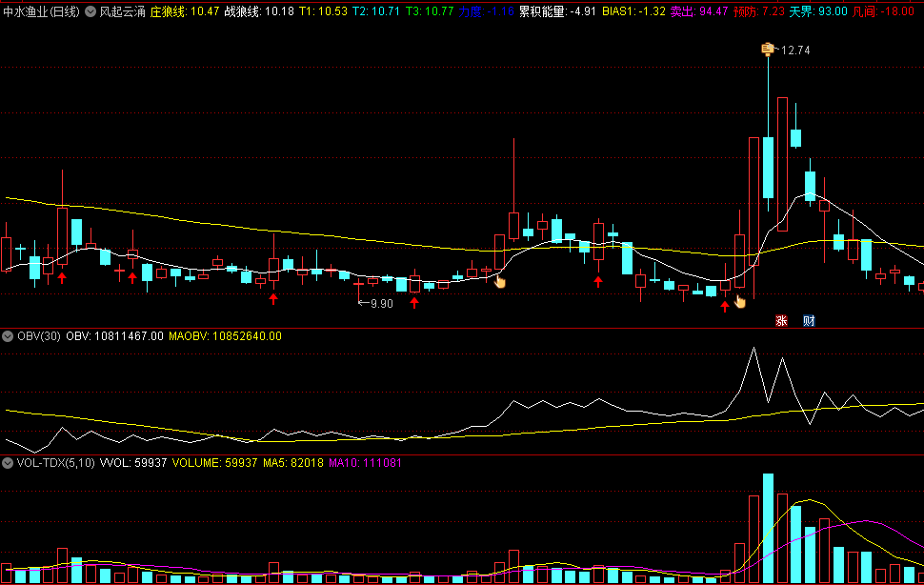This screenshot has width=924, height=585.
Task: Click the 卖出: 94.47 readout
Action: [699, 11]
